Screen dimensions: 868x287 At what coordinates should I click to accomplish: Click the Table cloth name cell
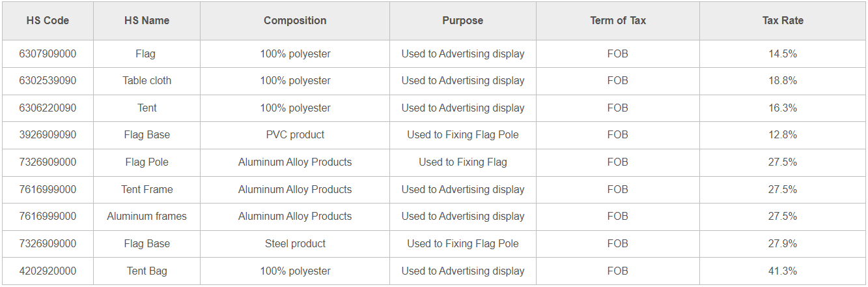pyautogui.click(x=147, y=81)
